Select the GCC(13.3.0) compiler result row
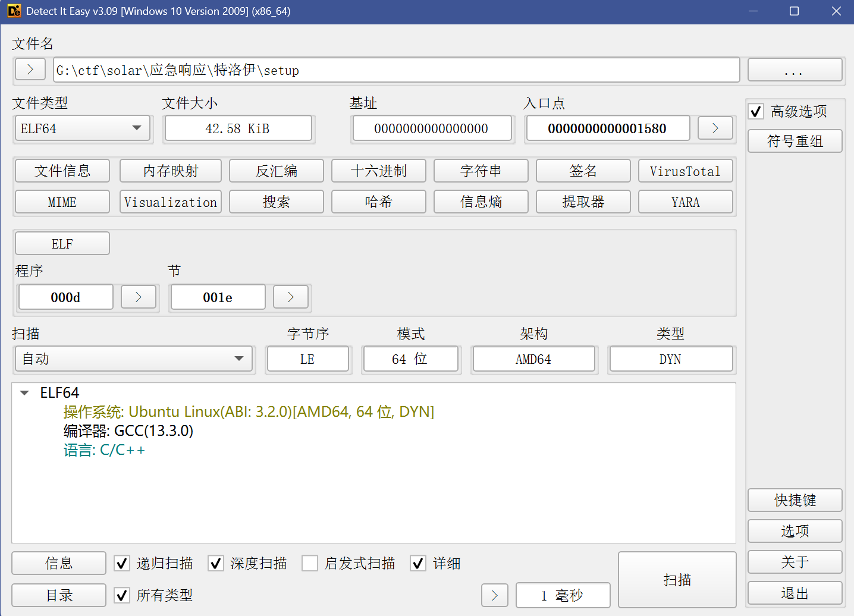Viewport: 854px width, 616px height. (x=128, y=431)
